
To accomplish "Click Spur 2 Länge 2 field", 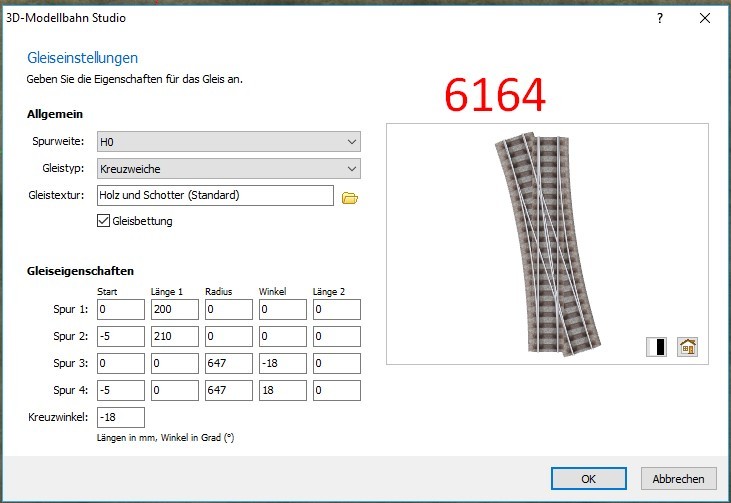I will tap(337, 337).
